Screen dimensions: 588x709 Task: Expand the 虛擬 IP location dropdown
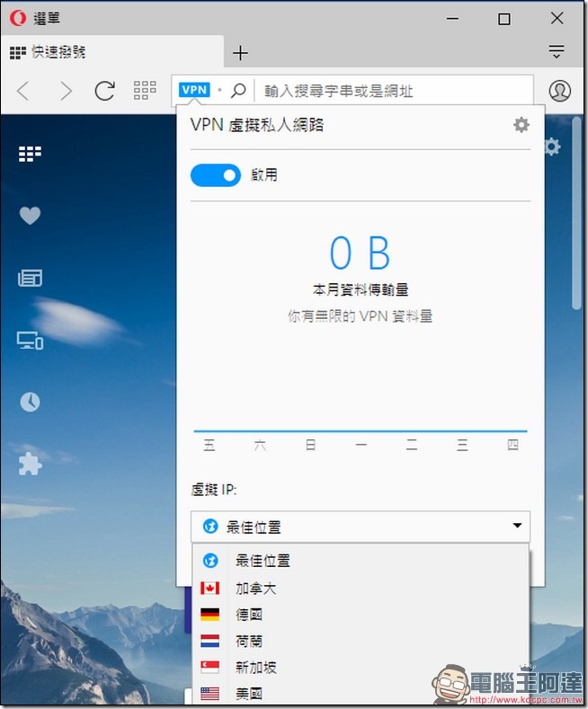click(x=361, y=527)
